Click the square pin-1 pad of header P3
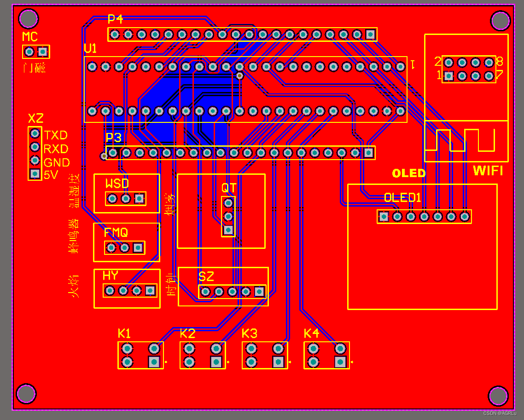 coord(368,153)
